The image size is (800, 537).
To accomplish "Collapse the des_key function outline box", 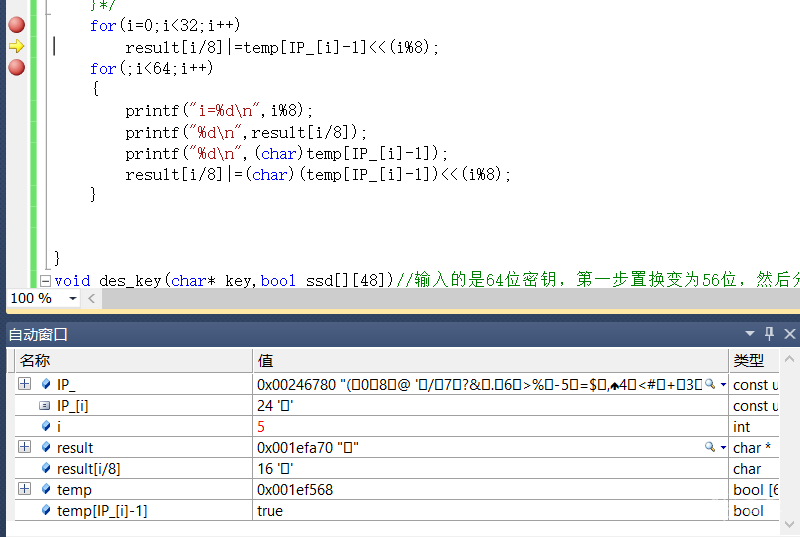I will click(45, 281).
